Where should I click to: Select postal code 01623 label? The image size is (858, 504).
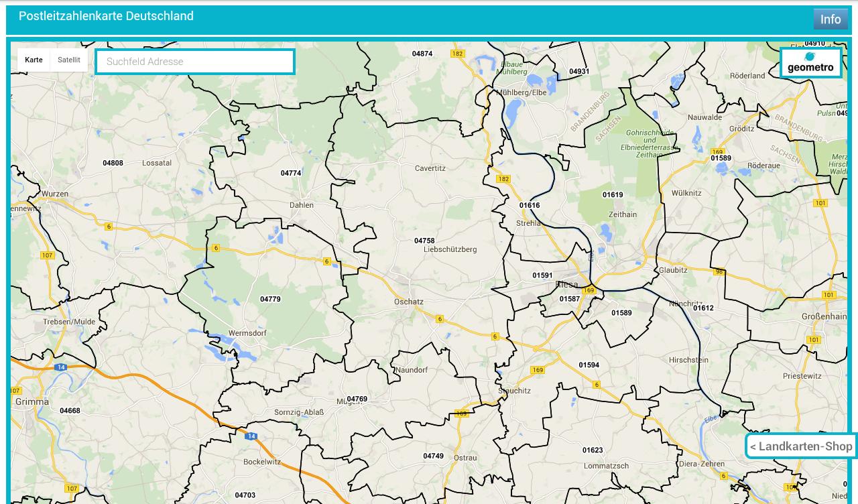[593, 450]
